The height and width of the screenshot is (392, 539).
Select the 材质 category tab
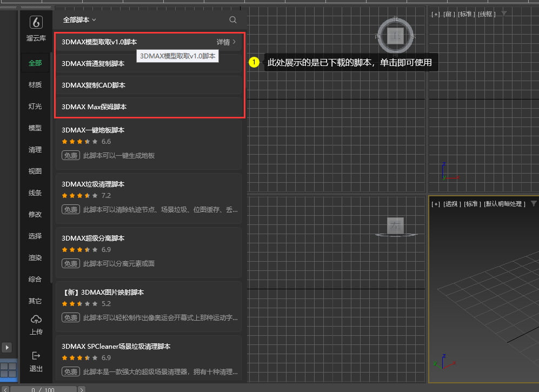pos(35,84)
